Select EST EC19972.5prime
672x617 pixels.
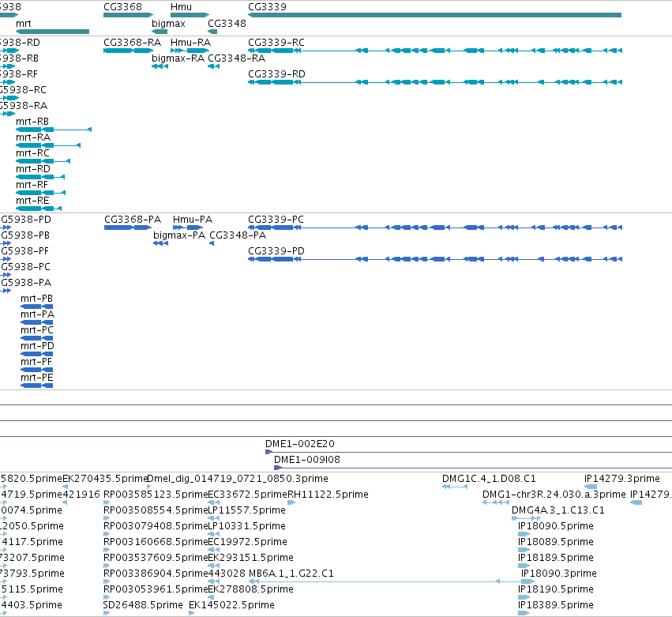(213, 550)
